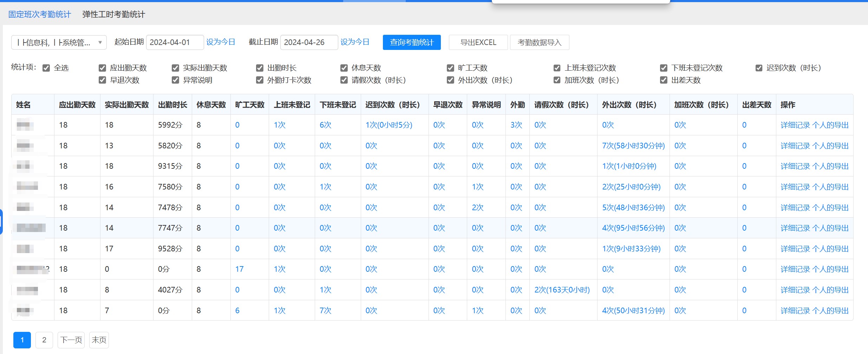
Task: Toggle the 旷工天数 checkbox
Action: pyautogui.click(x=450, y=68)
